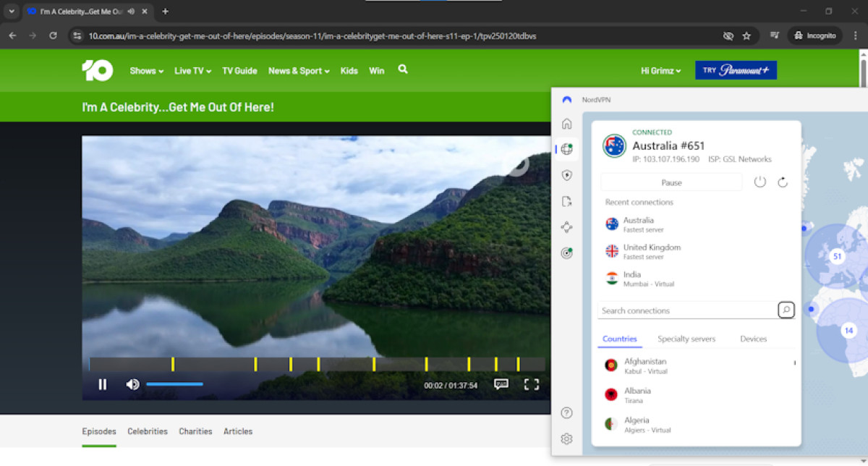Image resolution: width=868 pixels, height=466 pixels.
Task: Open Chrome three-dot menu
Action: click(x=856, y=35)
